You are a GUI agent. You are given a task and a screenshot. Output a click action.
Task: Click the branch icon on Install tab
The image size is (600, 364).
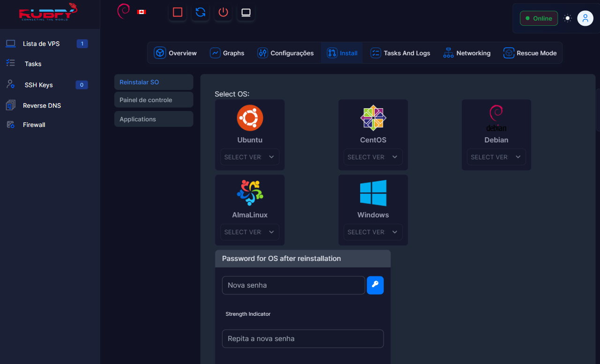[x=332, y=53]
